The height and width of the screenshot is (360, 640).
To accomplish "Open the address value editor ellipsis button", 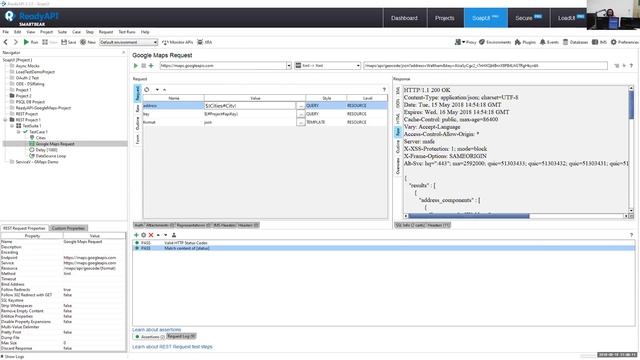I will tap(301, 106).
